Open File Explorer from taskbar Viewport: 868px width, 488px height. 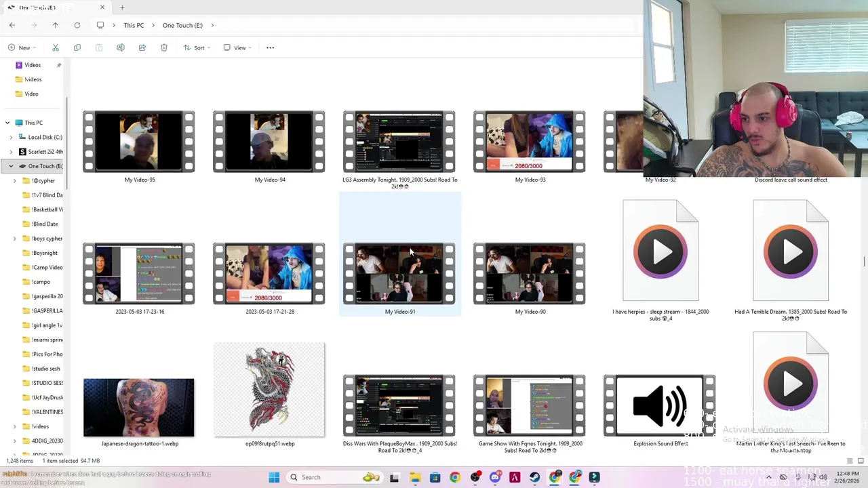click(x=415, y=477)
